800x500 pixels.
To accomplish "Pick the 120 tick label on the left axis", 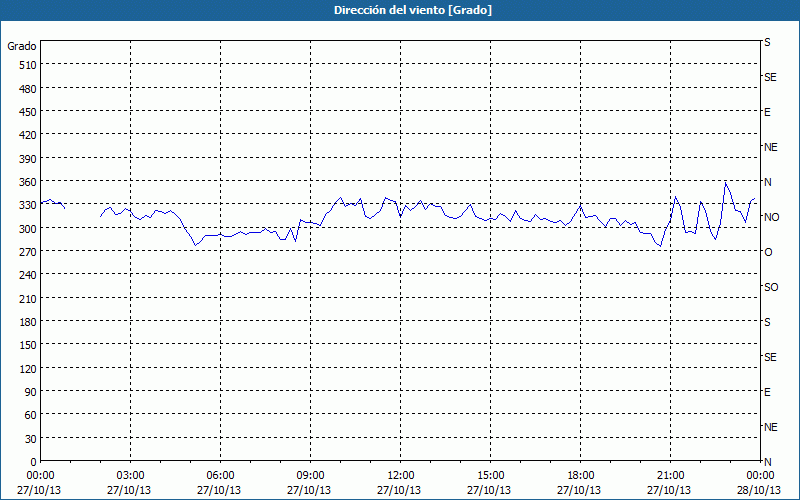I will (x=28, y=369).
